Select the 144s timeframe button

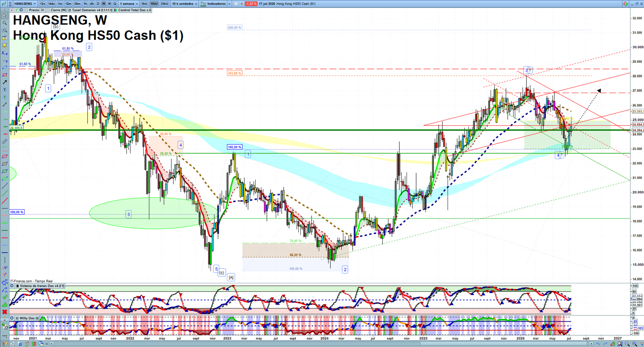pyautogui.click(x=51, y=4)
